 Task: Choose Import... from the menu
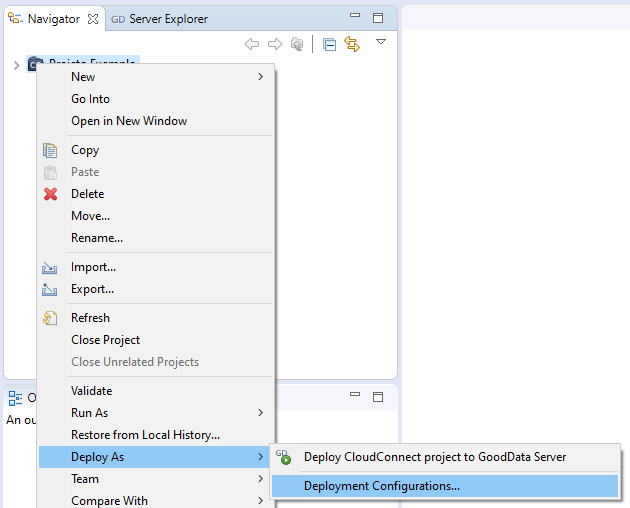click(157, 267)
